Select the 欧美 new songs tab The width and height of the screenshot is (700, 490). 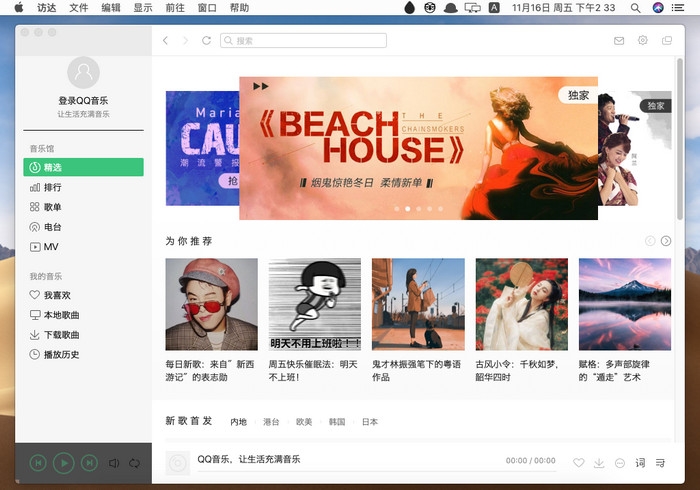tap(304, 422)
